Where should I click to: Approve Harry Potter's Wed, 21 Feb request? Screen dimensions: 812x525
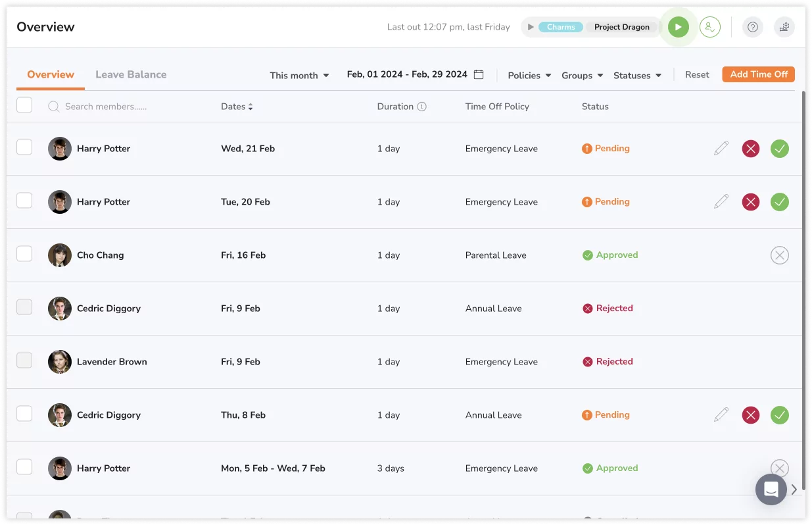(x=780, y=149)
